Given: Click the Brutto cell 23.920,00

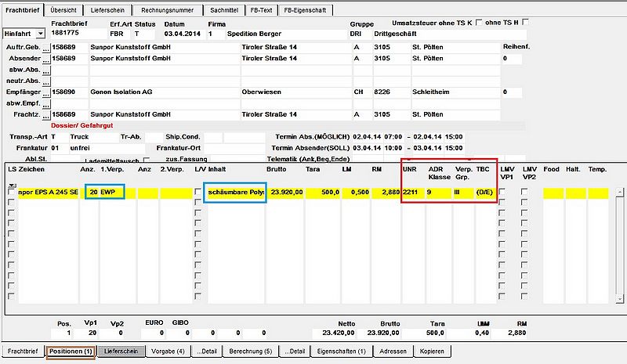Looking at the screenshot, I should click(x=286, y=193).
